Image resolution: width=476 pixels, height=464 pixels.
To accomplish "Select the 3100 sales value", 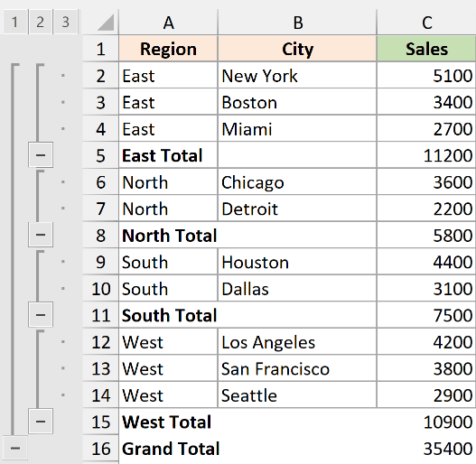I will point(426,288).
